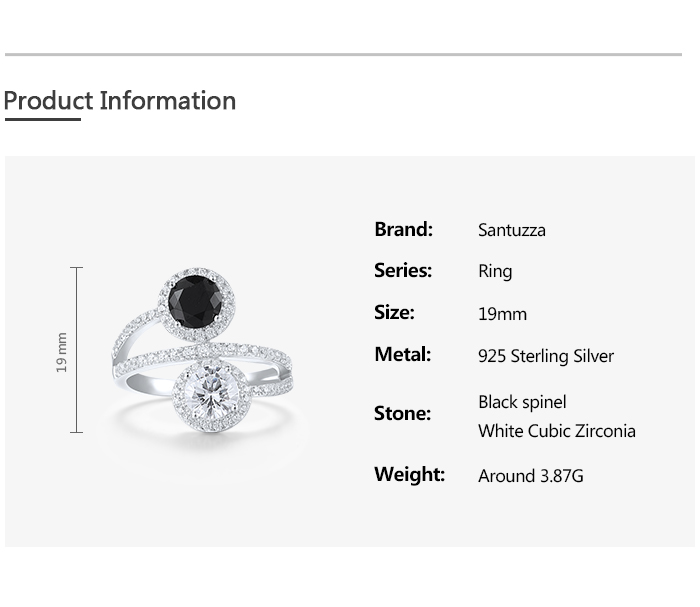Click the Product Information heading
700x607 pixels.
120,100
